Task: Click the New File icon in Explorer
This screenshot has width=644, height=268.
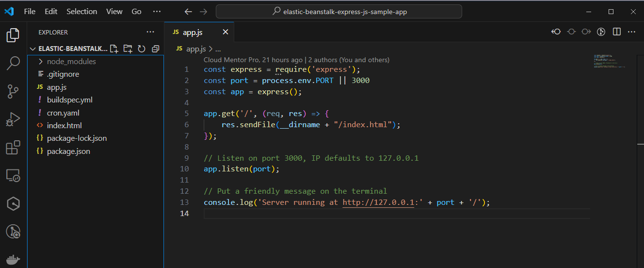Action: coord(114,49)
